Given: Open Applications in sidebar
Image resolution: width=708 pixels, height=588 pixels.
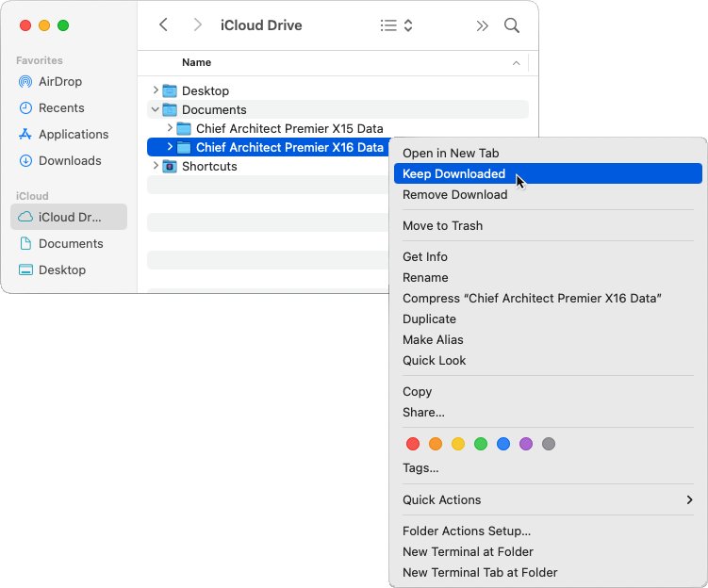Looking at the screenshot, I should (x=64, y=134).
